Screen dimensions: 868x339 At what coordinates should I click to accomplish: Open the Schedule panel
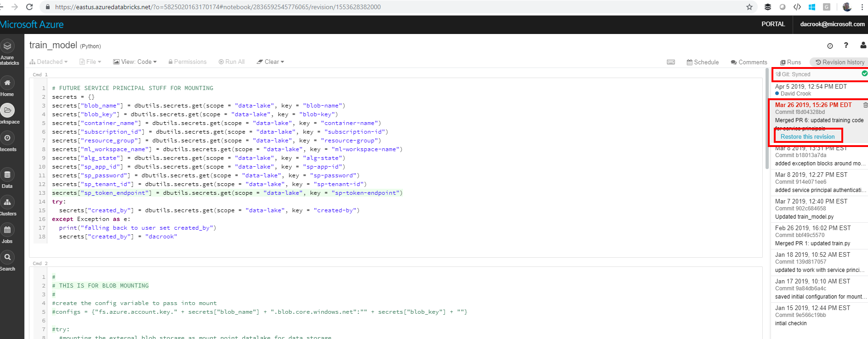click(703, 62)
